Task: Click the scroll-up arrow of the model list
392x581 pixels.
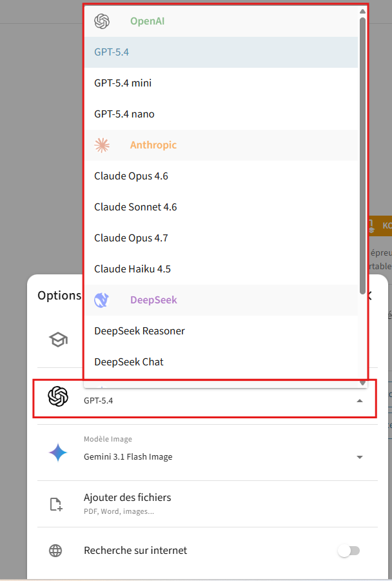Action: point(363,12)
